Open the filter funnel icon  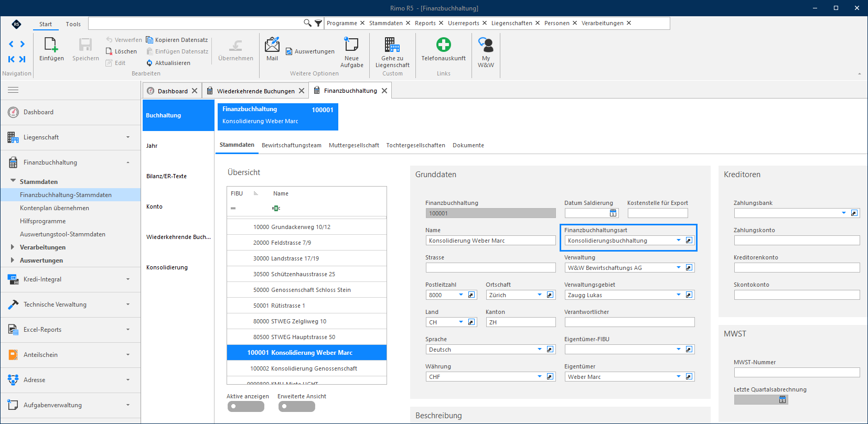point(318,23)
